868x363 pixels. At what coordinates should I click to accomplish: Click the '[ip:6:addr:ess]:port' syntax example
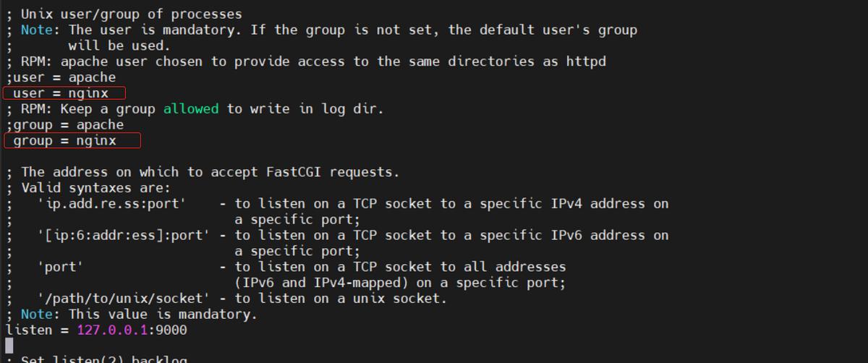[x=124, y=236]
